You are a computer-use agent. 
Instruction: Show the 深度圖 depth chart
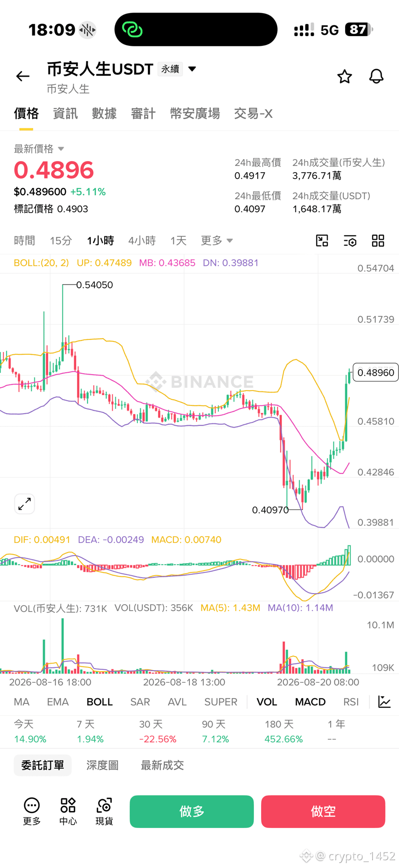pyautogui.click(x=102, y=765)
